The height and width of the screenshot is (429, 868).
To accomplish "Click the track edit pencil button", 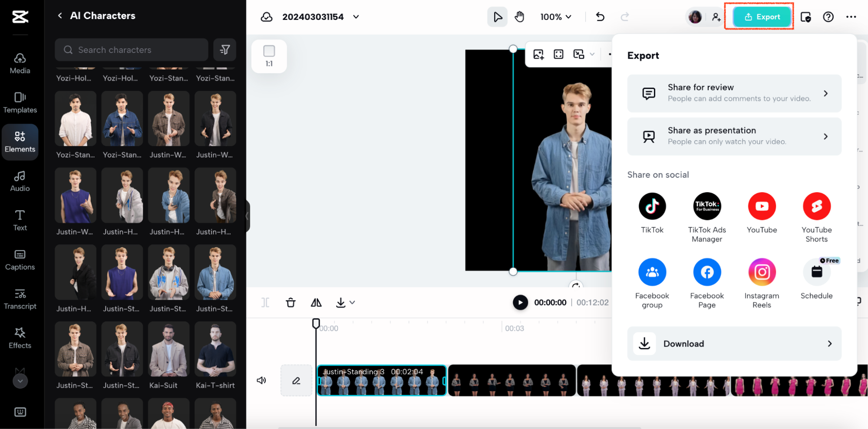I will [296, 380].
